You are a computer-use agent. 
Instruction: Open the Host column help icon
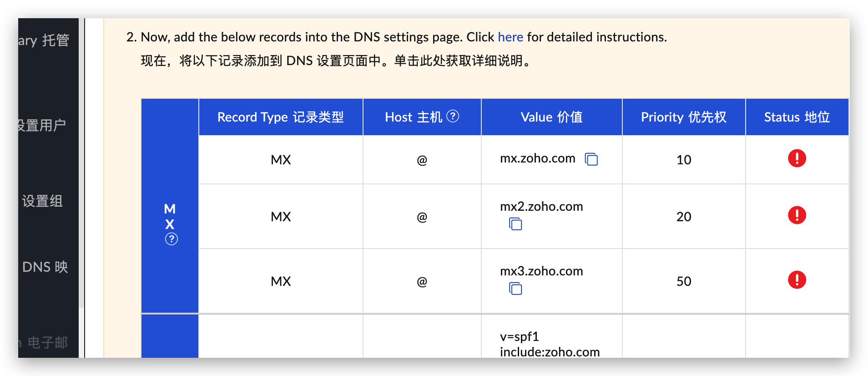click(x=453, y=116)
